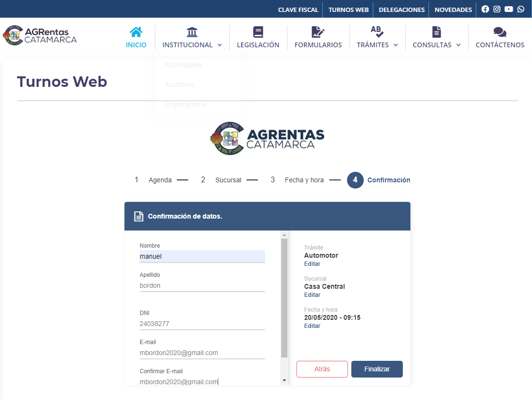Click the large AGRENTAS CATAMARCA center logo
The image size is (532, 399).
click(267, 138)
